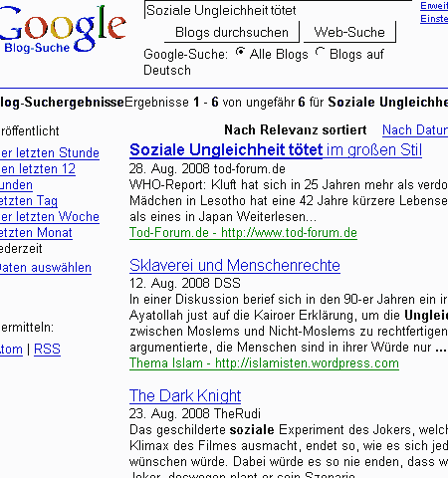Click the 'Nach Relevanz sortiert' label
The width and height of the screenshot is (448, 478).
(x=296, y=129)
